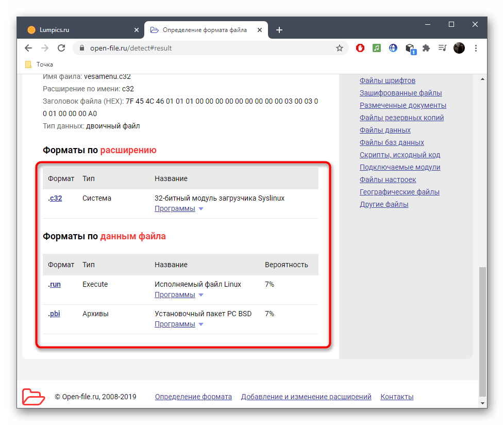Switch to the Lumpics.ru tab

click(77, 30)
